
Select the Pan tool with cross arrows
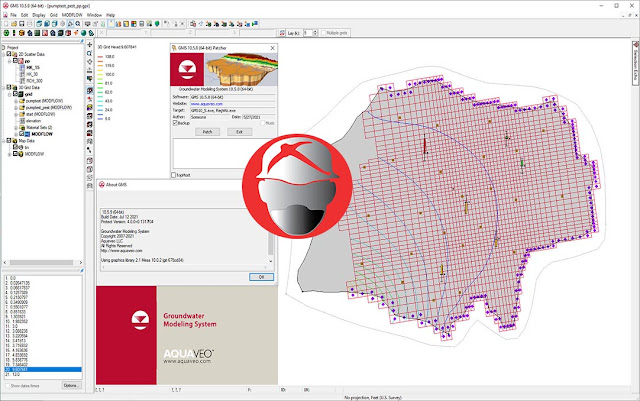(x=90, y=45)
